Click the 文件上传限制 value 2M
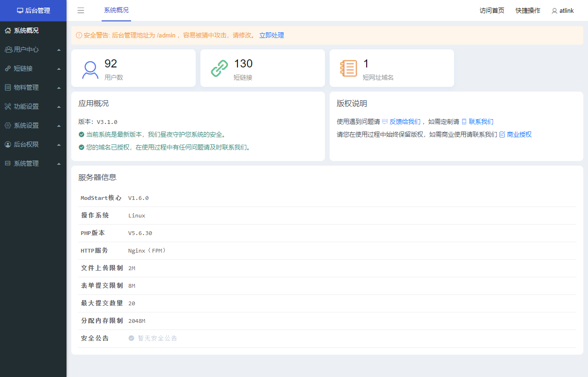This screenshot has width=588, height=377. pos(132,268)
